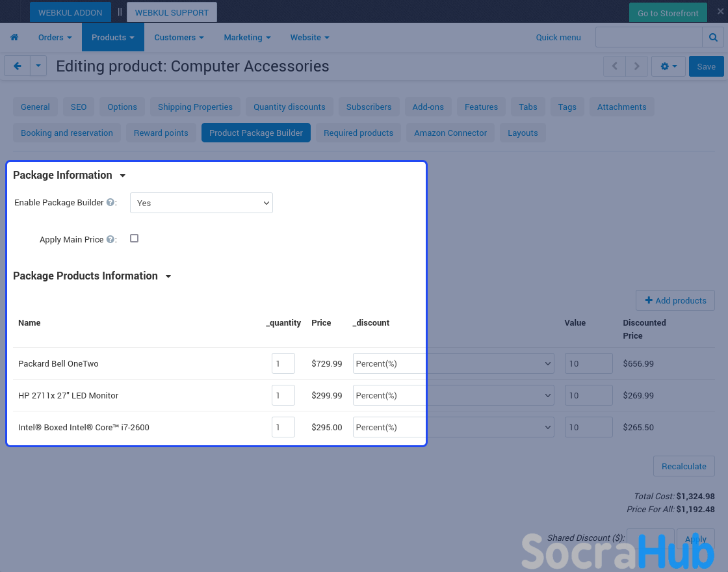Open the Enable Package Builder dropdown
The width and height of the screenshot is (728, 572).
(x=201, y=203)
